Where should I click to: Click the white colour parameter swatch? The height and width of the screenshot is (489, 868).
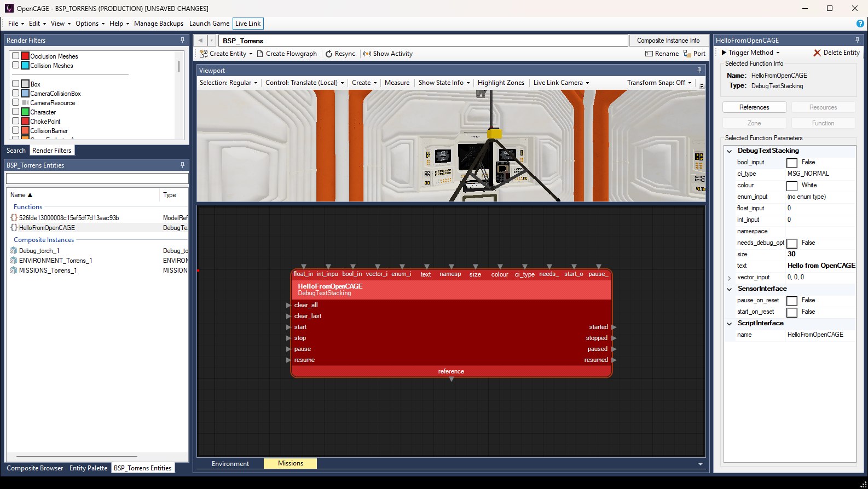pos(792,186)
